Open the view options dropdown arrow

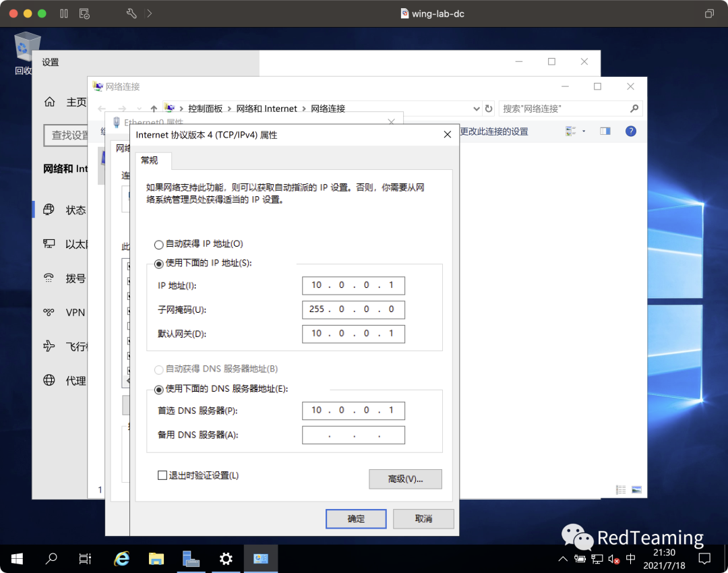(584, 131)
